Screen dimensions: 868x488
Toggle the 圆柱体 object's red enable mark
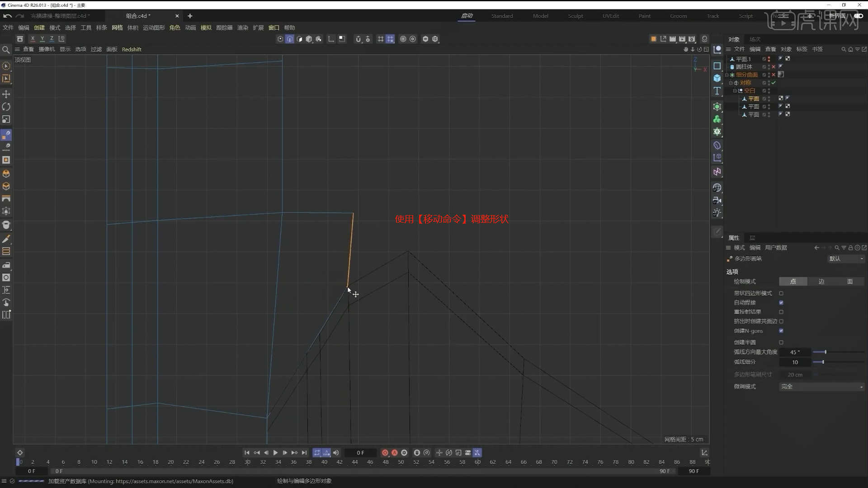(x=774, y=67)
